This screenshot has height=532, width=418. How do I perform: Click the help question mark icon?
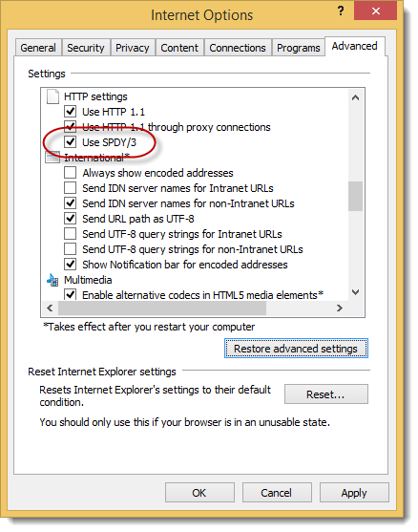click(341, 11)
